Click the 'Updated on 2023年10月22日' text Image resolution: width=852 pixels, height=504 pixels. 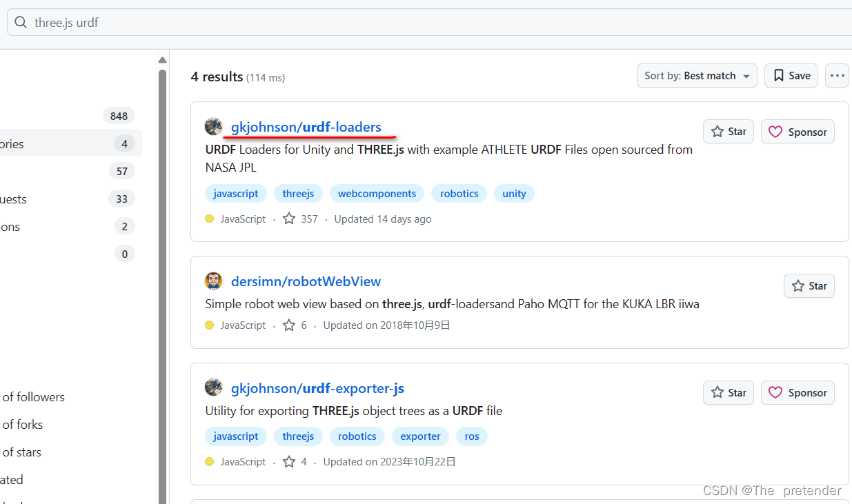point(389,461)
